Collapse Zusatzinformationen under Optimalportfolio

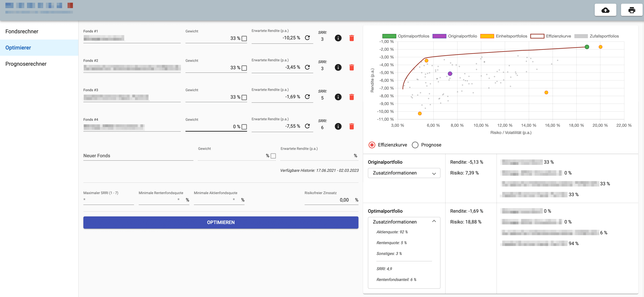coord(404,222)
